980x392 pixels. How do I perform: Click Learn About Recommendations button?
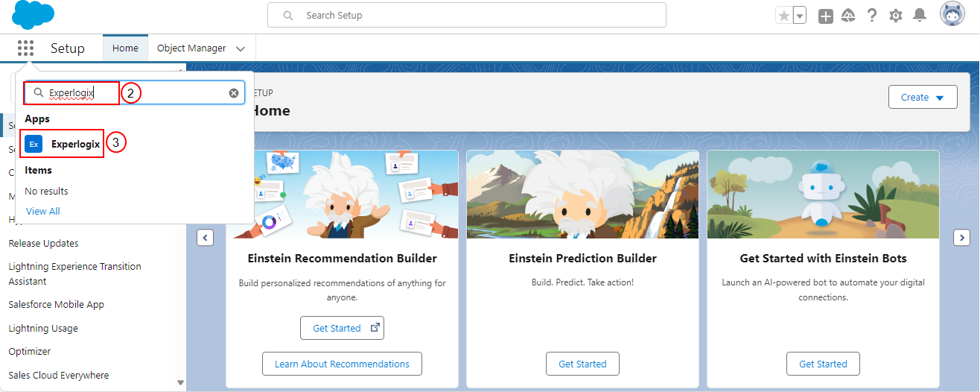(x=342, y=364)
